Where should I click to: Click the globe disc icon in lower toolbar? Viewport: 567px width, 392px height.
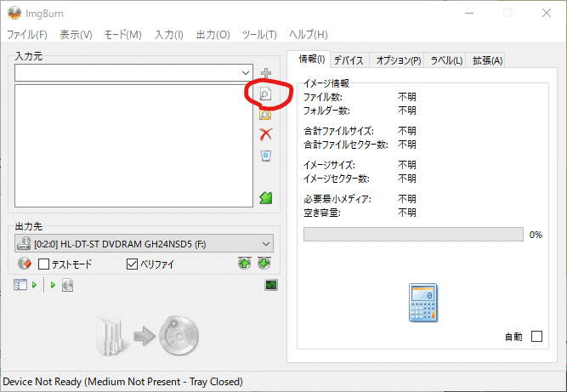coord(68,286)
